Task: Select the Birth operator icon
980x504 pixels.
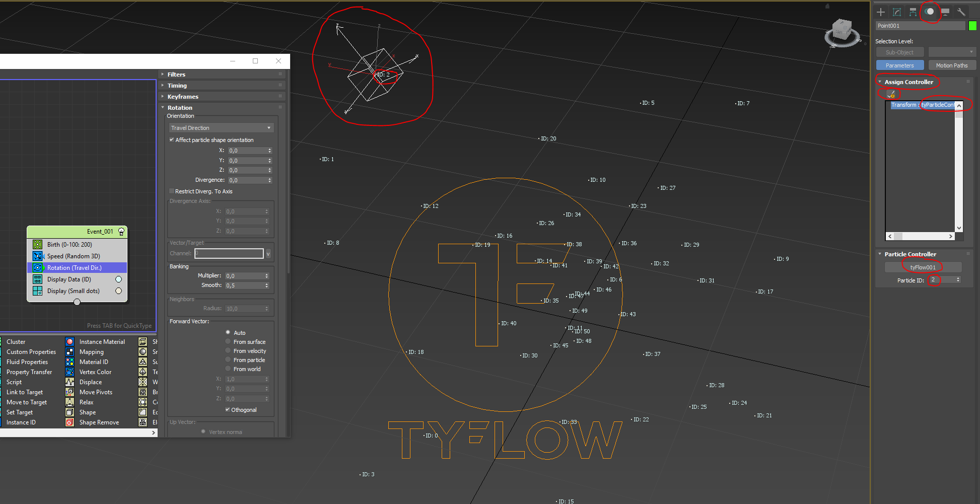Action: (x=38, y=245)
